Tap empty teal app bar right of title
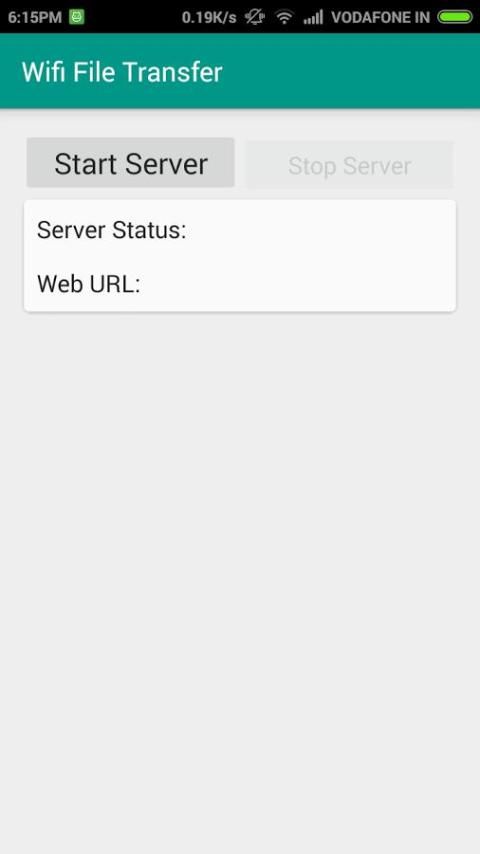480x854 pixels. click(x=349, y=71)
